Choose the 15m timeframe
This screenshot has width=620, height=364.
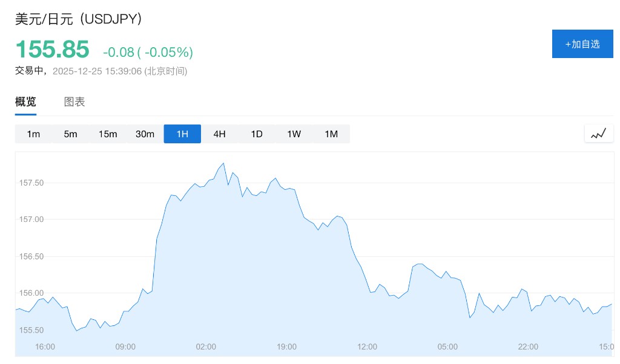[108, 134]
